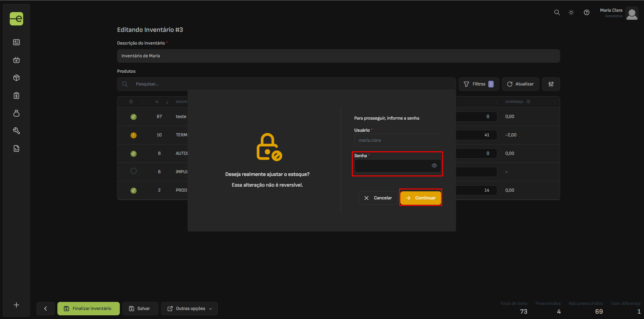This screenshot has height=319, width=644.
Task: Show password using the eye icon
Action: click(x=434, y=166)
